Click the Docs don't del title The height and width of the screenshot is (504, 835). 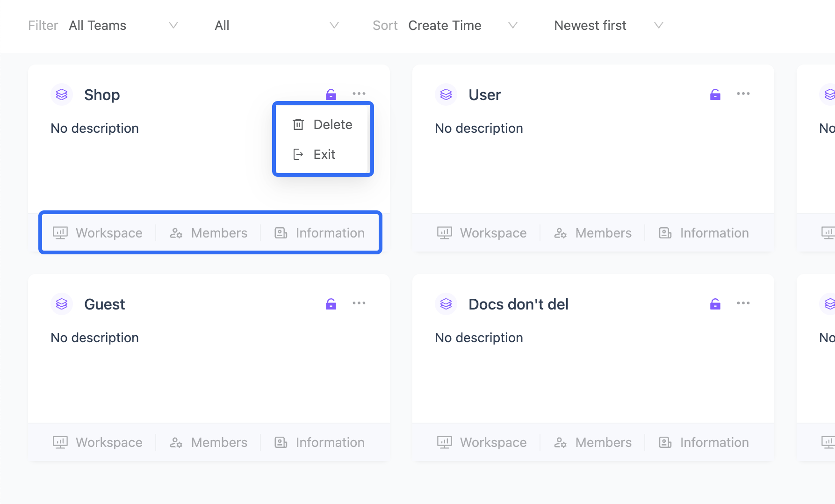518,304
